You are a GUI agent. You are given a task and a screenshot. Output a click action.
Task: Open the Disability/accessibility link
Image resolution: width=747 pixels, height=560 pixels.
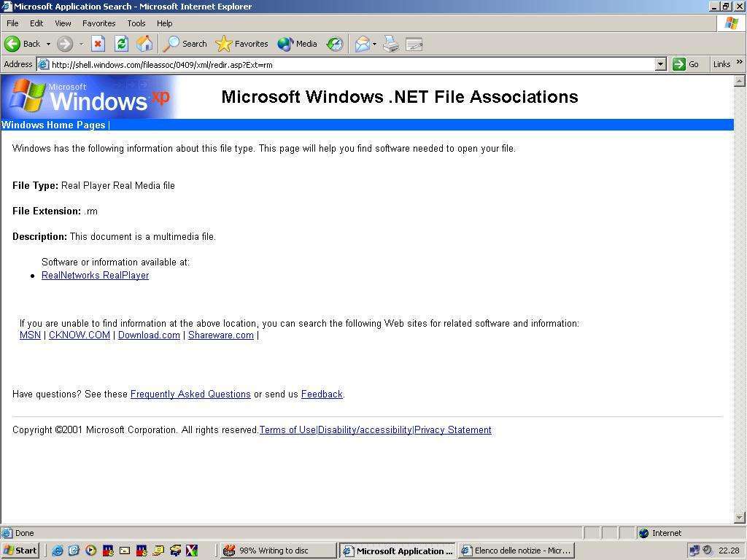click(365, 429)
